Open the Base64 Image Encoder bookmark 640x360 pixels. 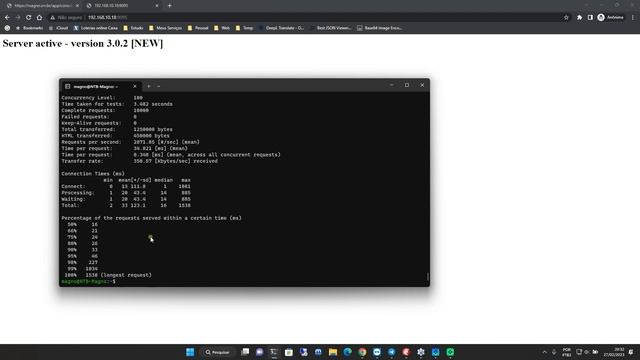pyautogui.click(x=380, y=28)
